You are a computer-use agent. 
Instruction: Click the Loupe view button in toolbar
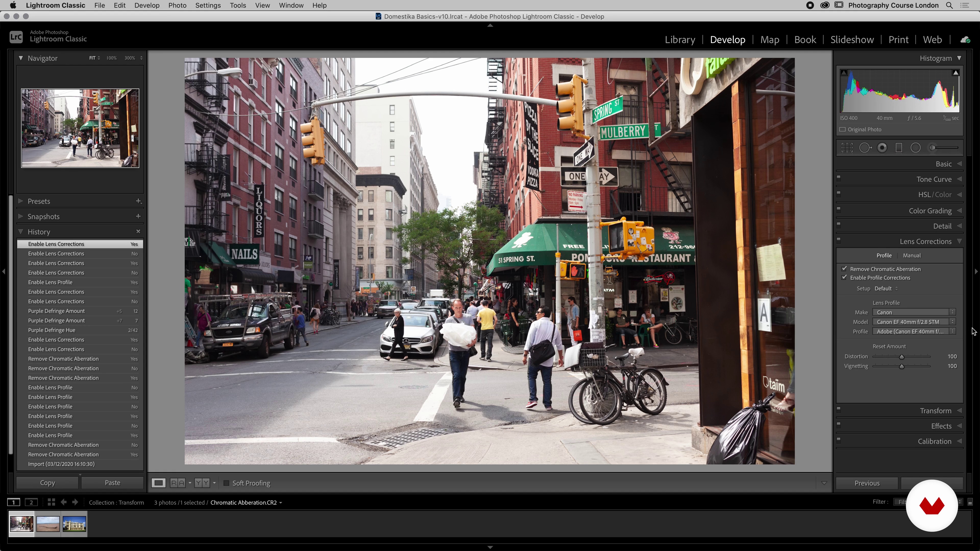[x=158, y=483]
